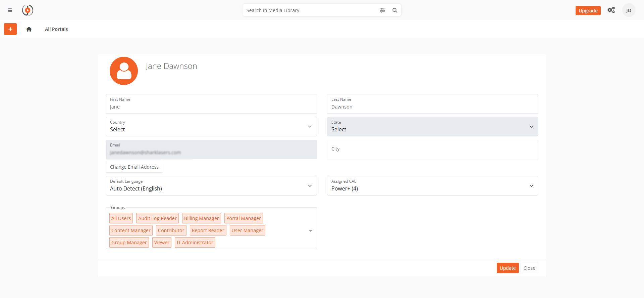The image size is (644, 298).
Task: Expand the Groups selection arrow
Action: click(310, 231)
